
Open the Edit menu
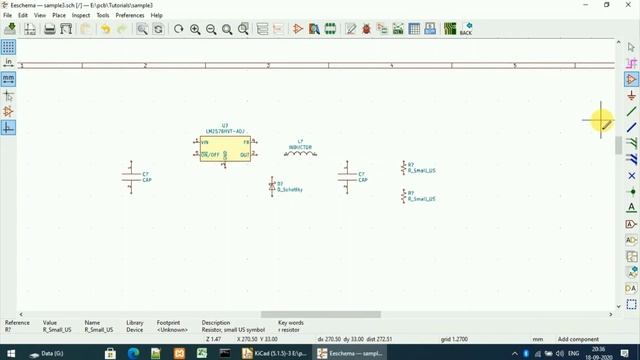point(23,15)
